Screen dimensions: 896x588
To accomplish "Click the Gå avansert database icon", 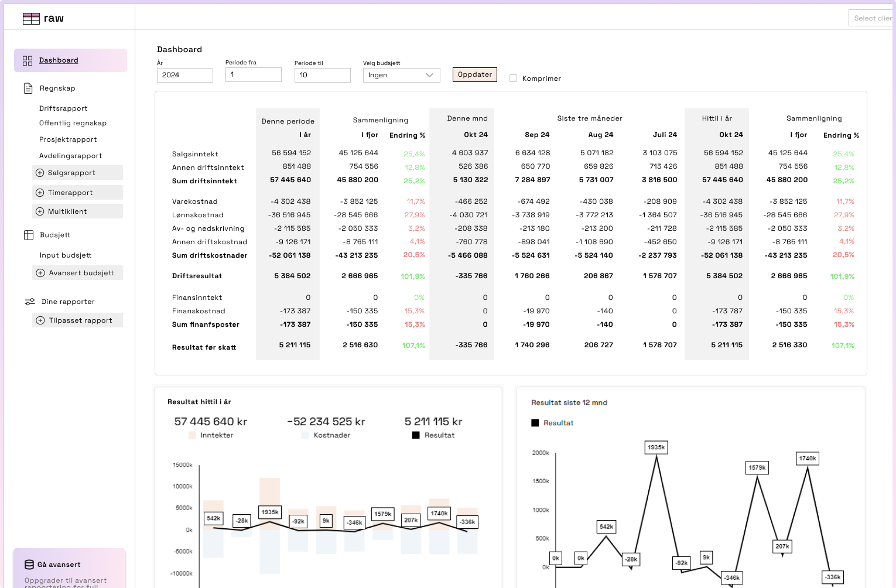I will click(x=29, y=565).
